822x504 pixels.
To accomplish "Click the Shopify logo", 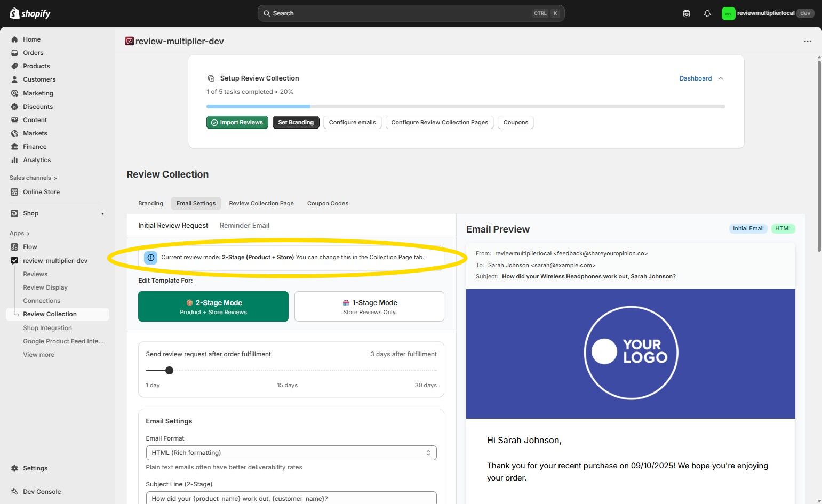I will pos(30,13).
